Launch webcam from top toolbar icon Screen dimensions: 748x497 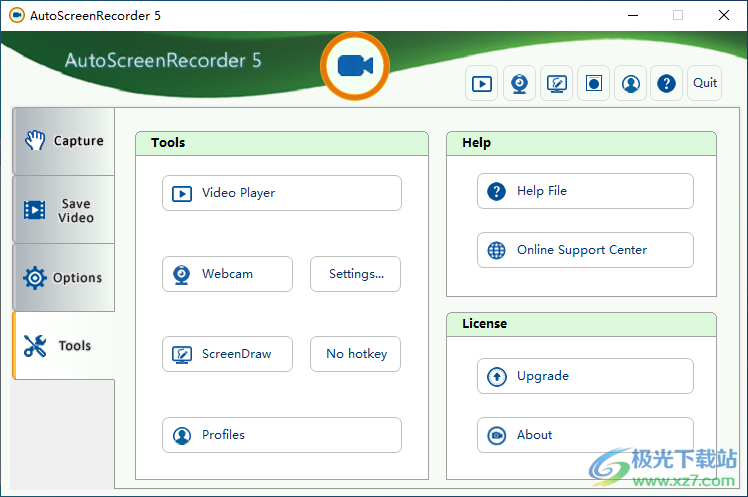519,83
